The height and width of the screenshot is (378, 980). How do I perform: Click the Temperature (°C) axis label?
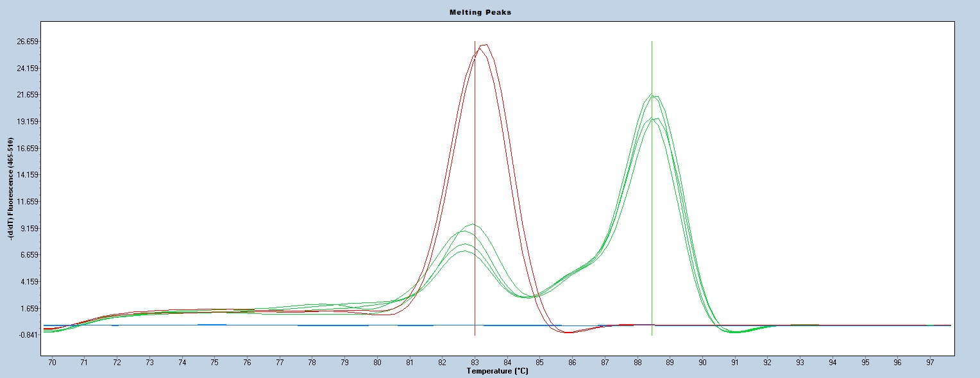(x=497, y=371)
